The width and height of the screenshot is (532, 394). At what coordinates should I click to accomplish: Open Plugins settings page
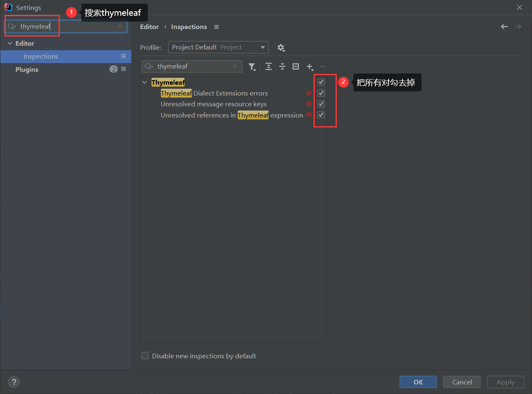pos(66,70)
